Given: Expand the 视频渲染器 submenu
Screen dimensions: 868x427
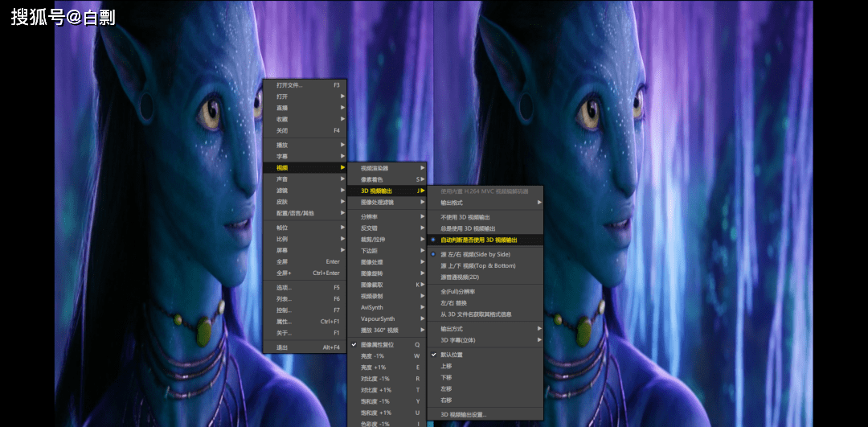Looking at the screenshot, I should coord(387,168).
